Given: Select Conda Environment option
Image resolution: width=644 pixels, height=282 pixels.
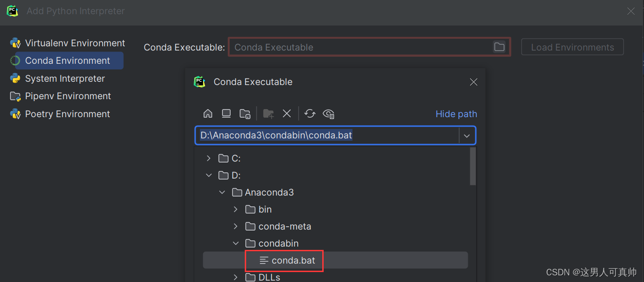Looking at the screenshot, I should click(68, 60).
